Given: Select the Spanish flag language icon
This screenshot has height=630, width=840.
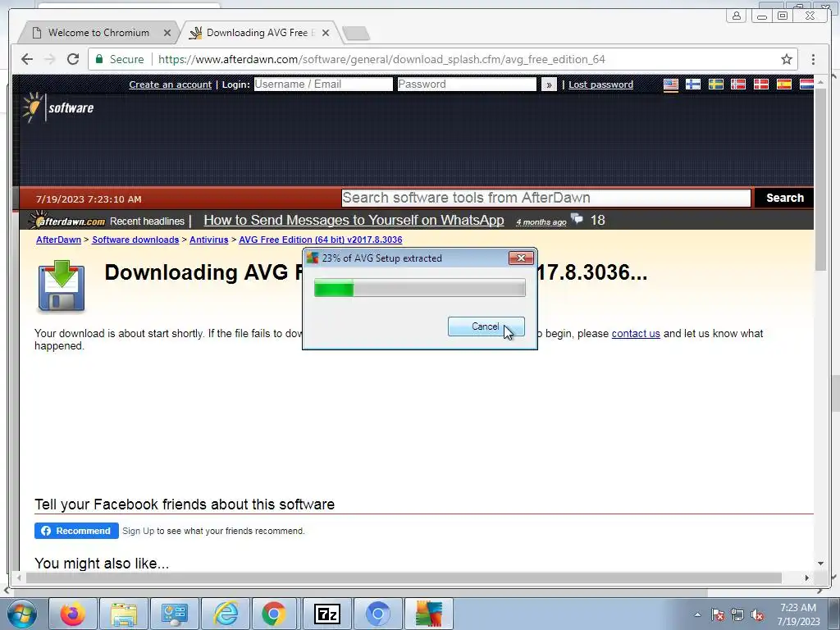Looking at the screenshot, I should coord(784,84).
